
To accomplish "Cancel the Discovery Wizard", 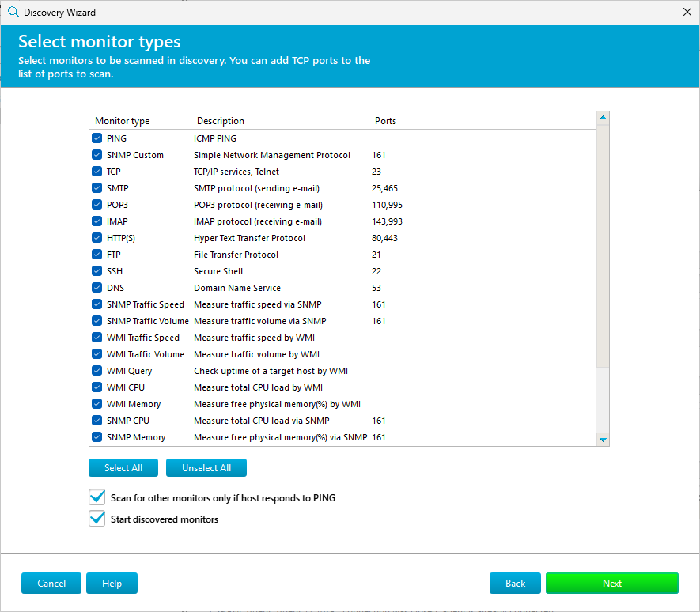I will (51, 583).
